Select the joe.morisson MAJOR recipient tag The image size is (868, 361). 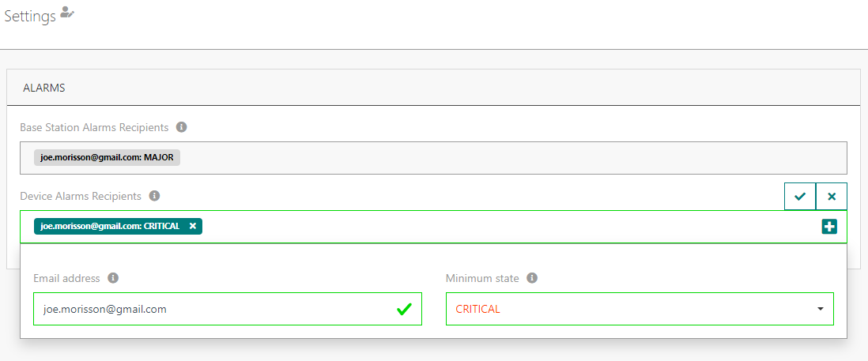(x=107, y=157)
